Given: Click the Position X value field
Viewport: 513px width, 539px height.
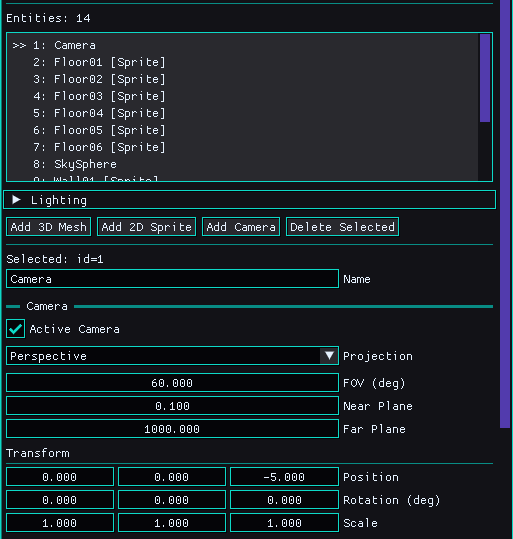Looking at the screenshot, I should point(60,477).
